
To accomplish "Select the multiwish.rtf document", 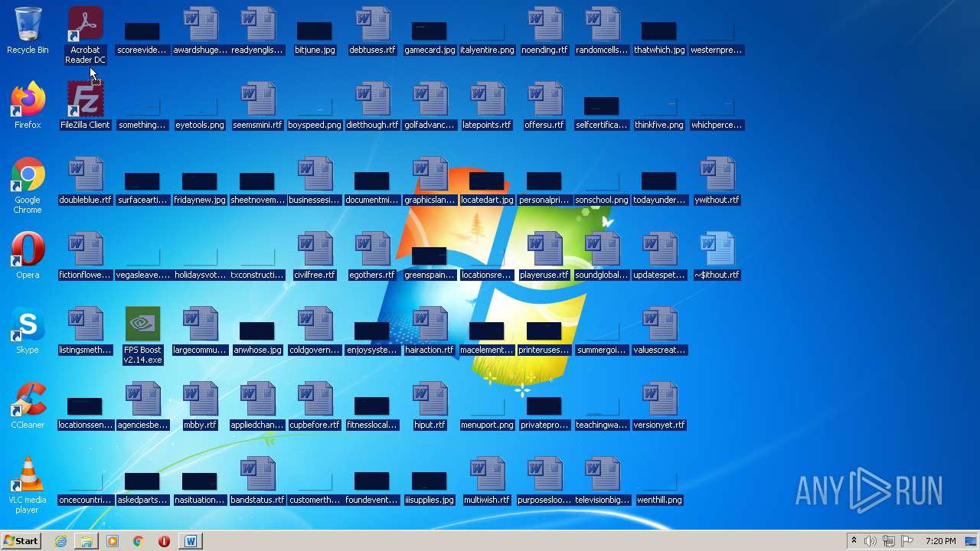I will point(487,481).
